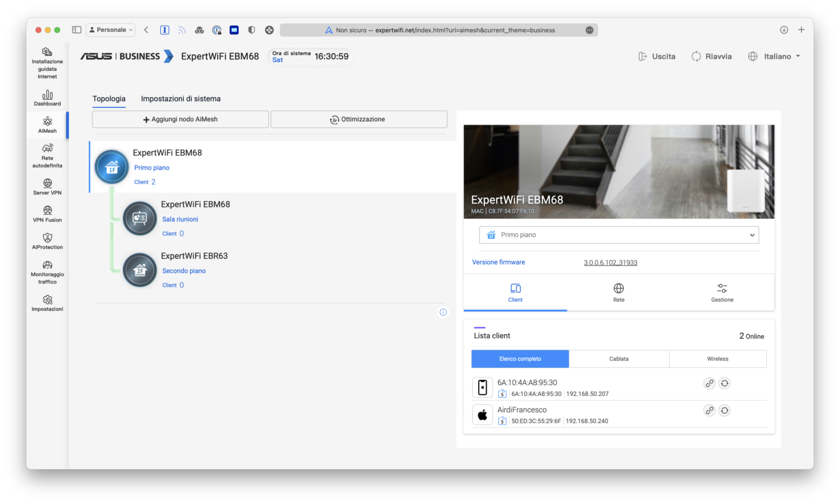The height and width of the screenshot is (504, 840).
Task: Open Monitoraggio traffico in the sidebar
Action: [x=47, y=272]
